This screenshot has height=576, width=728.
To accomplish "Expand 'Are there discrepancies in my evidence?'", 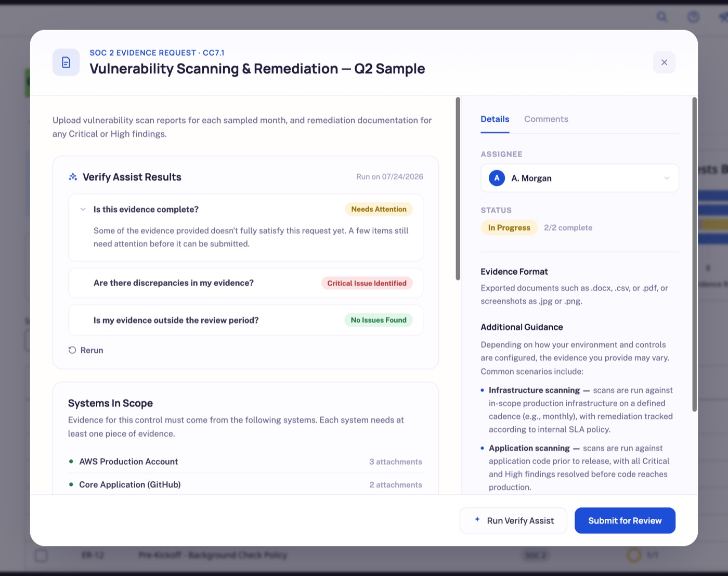I will [245, 283].
